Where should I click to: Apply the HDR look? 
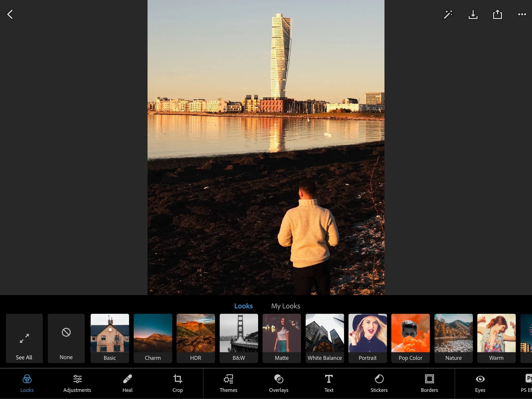(195, 338)
